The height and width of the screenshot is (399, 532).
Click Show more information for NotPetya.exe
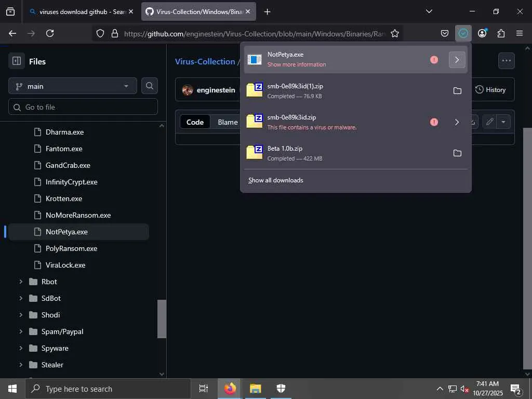click(x=297, y=64)
